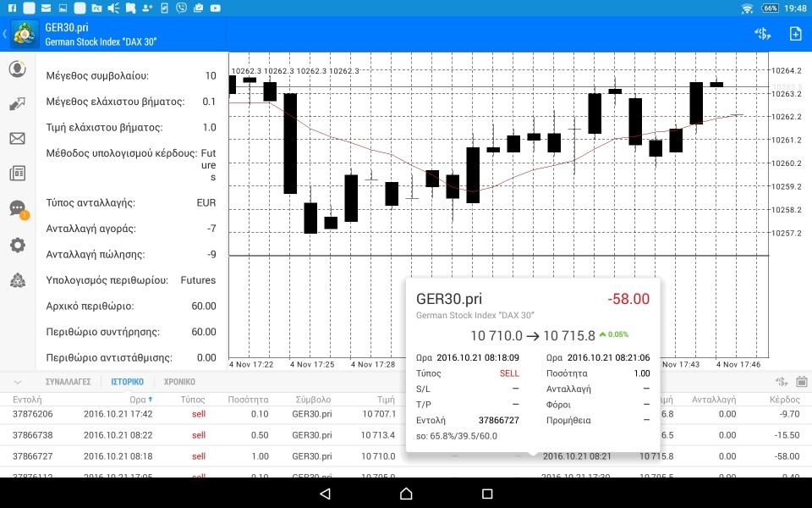The image size is (812, 508).
Task: Open the mailbox envelope icon in sidebar
Action: point(18,138)
